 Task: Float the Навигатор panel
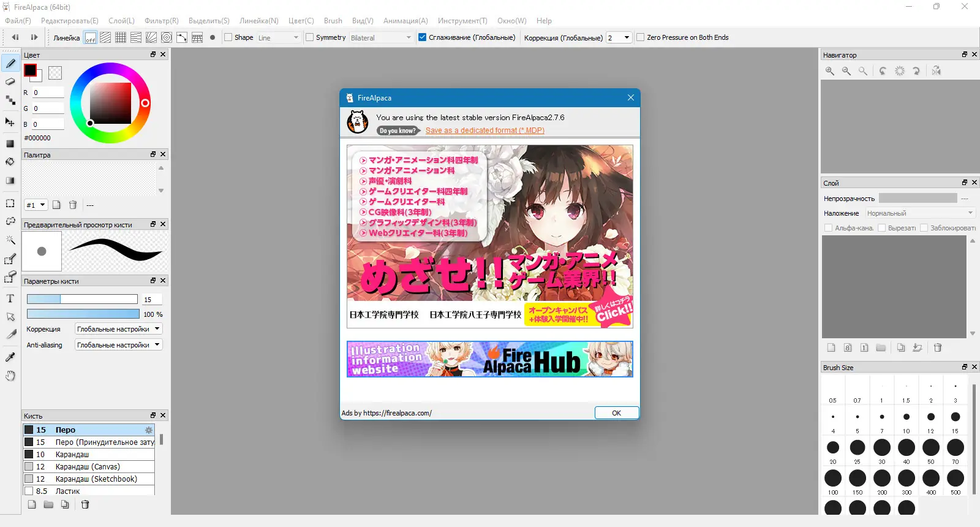click(x=965, y=55)
